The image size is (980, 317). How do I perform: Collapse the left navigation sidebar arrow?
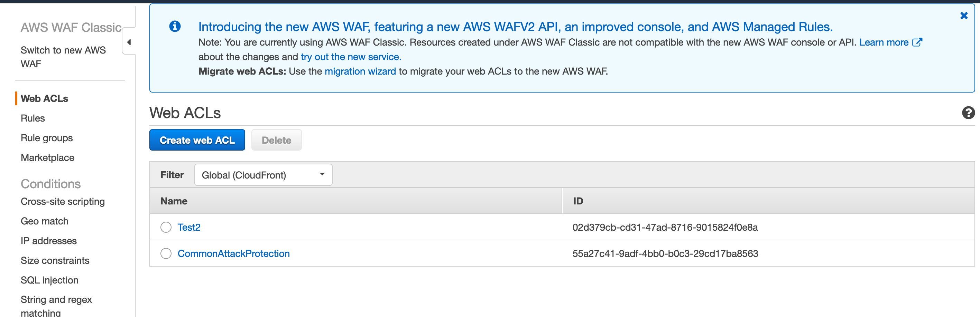point(129,42)
